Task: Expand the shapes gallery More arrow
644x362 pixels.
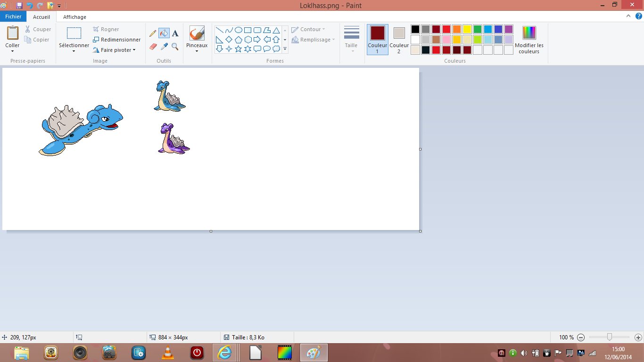Action: click(285, 49)
